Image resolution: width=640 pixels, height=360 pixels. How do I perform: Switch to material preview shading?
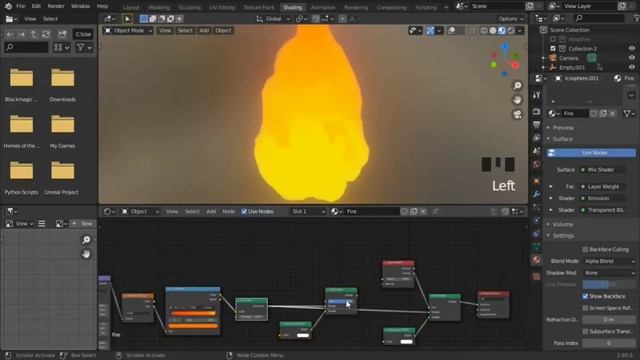502,31
